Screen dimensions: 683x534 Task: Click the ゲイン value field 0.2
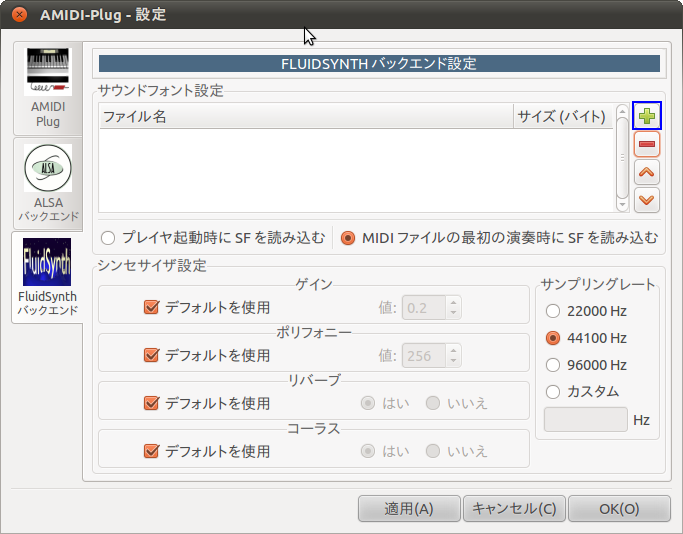coord(424,308)
